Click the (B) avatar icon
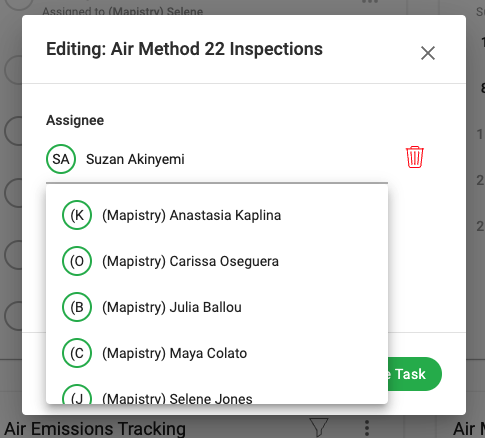This screenshot has width=485, height=438. [x=77, y=307]
